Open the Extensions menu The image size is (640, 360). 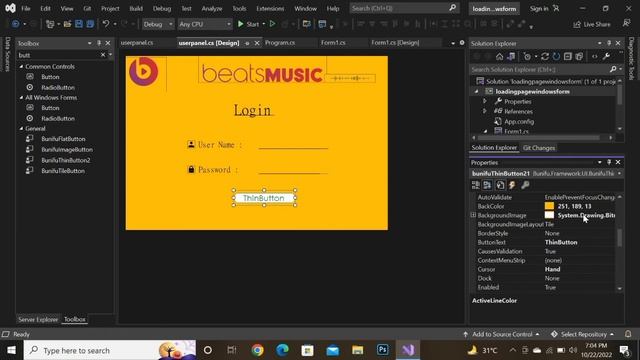(270, 8)
